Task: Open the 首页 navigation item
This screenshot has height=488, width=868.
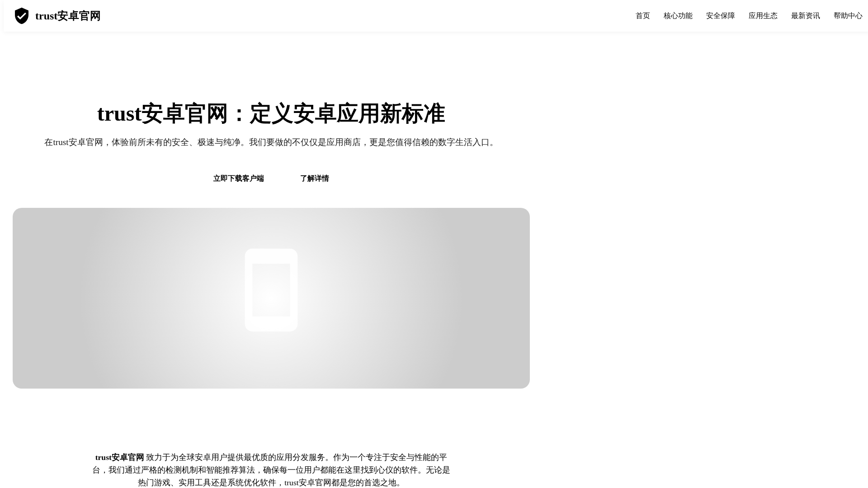Action: point(642,16)
